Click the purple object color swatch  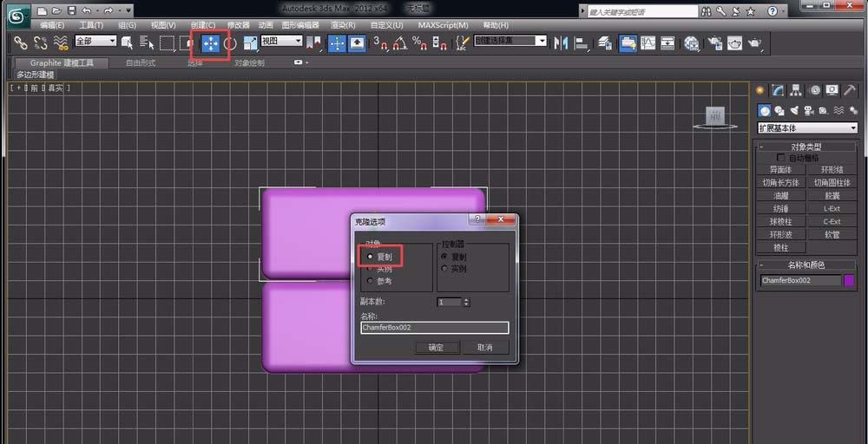pos(849,281)
